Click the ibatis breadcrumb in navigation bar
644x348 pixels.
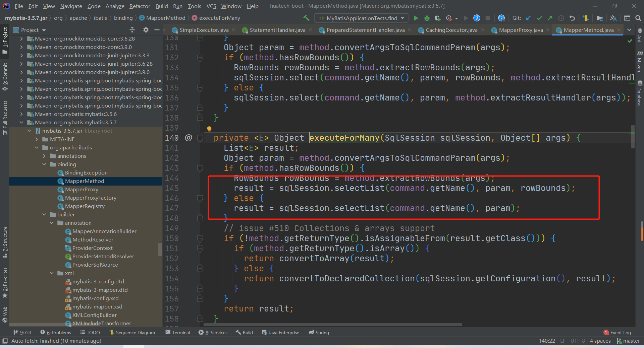(100, 18)
